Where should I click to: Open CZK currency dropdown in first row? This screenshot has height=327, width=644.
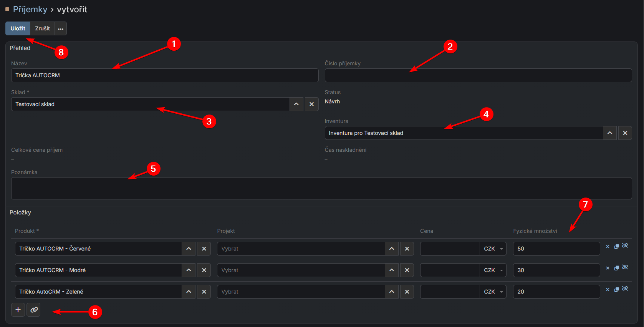pyautogui.click(x=493, y=249)
